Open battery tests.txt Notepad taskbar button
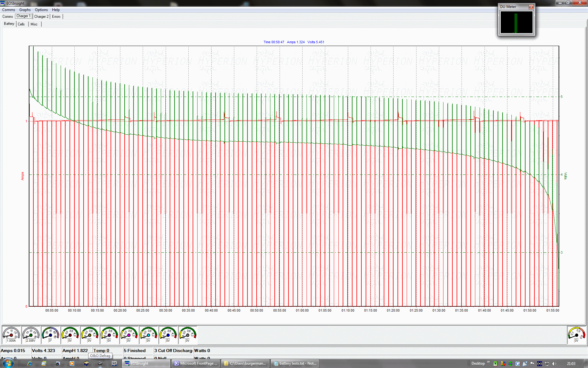This screenshot has width=588, height=368. [295, 363]
